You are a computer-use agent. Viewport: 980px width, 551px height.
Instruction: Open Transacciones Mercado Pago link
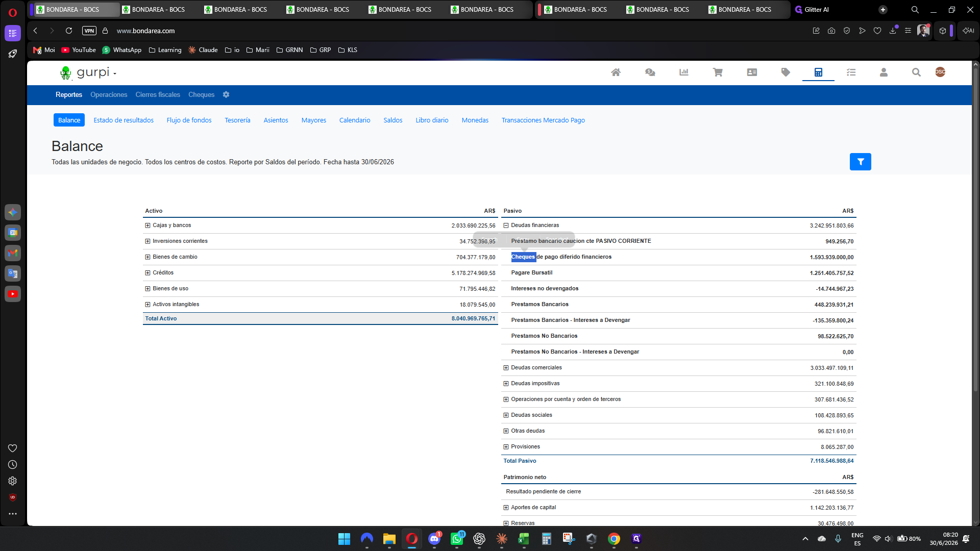coord(543,120)
